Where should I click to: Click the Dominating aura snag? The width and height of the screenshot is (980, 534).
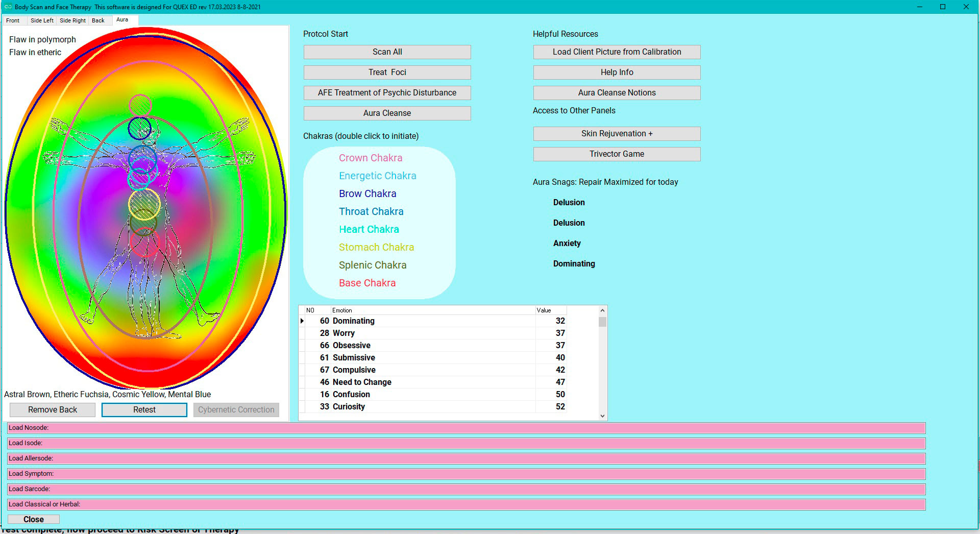coord(574,264)
